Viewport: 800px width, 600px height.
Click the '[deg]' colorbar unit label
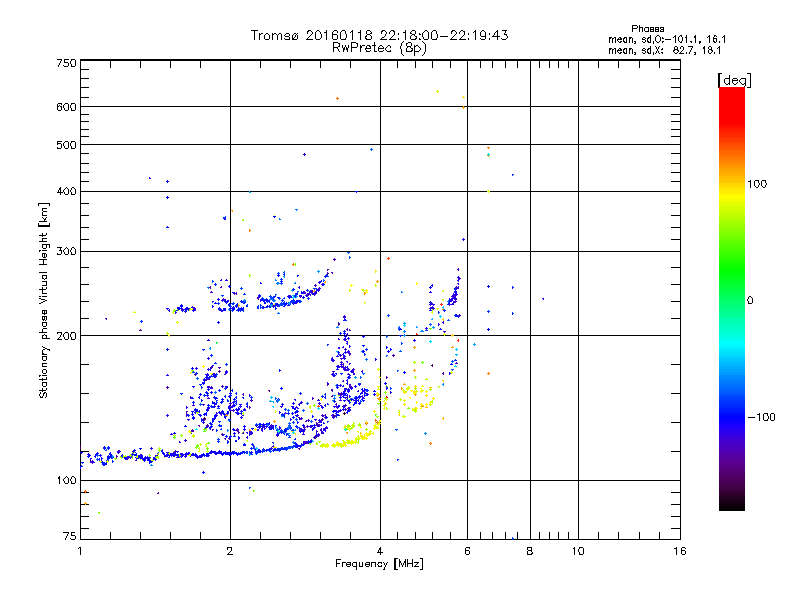(734, 80)
